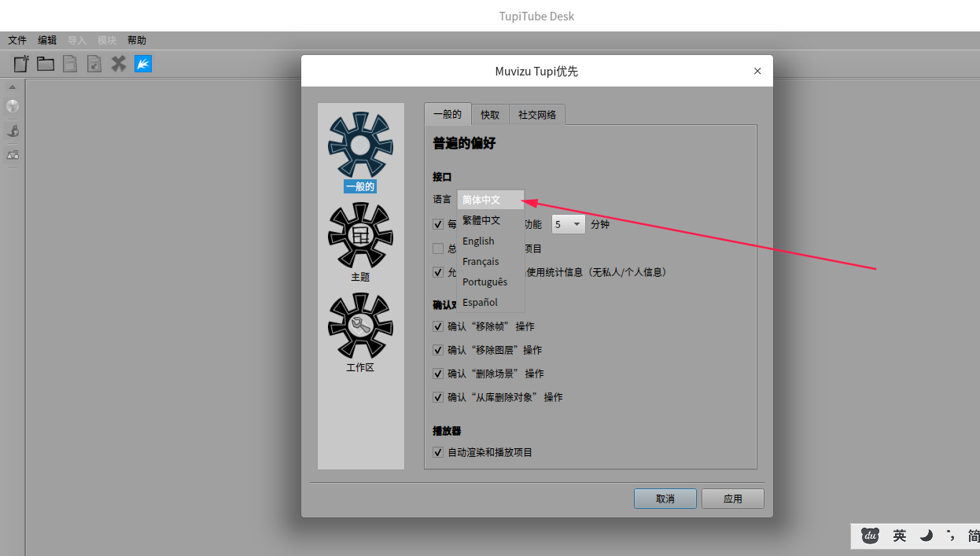Image resolution: width=980 pixels, height=556 pixels.
Task: Close the Muvizu Tupi优先 dialog
Action: [757, 71]
